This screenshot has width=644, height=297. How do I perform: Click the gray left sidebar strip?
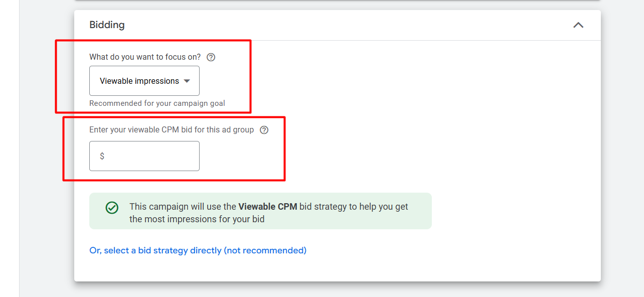click(10, 148)
